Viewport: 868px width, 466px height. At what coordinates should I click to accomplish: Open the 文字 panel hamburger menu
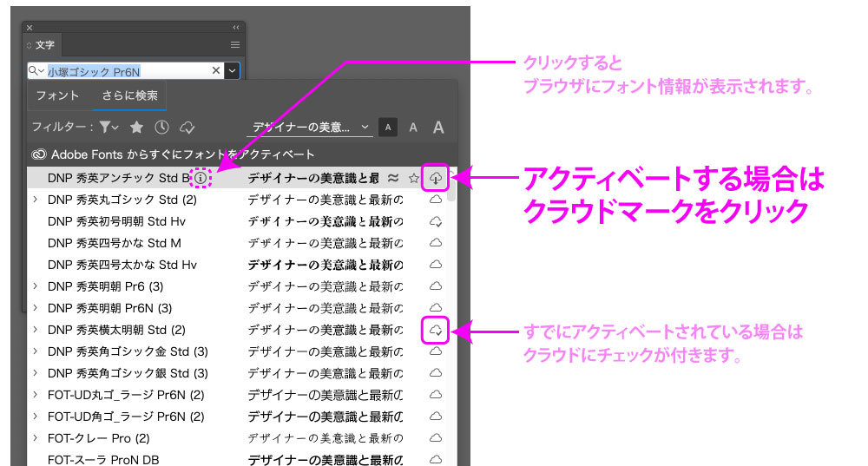tap(235, 45)
